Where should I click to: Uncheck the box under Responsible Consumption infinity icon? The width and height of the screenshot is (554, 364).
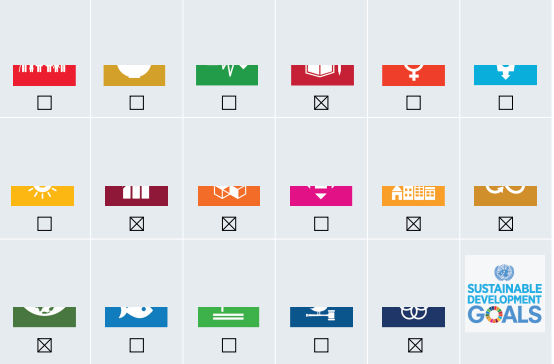tap(506, 224)
